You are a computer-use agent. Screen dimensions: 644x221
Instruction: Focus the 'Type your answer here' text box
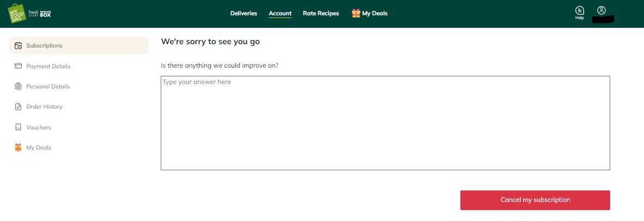[385, 123]
